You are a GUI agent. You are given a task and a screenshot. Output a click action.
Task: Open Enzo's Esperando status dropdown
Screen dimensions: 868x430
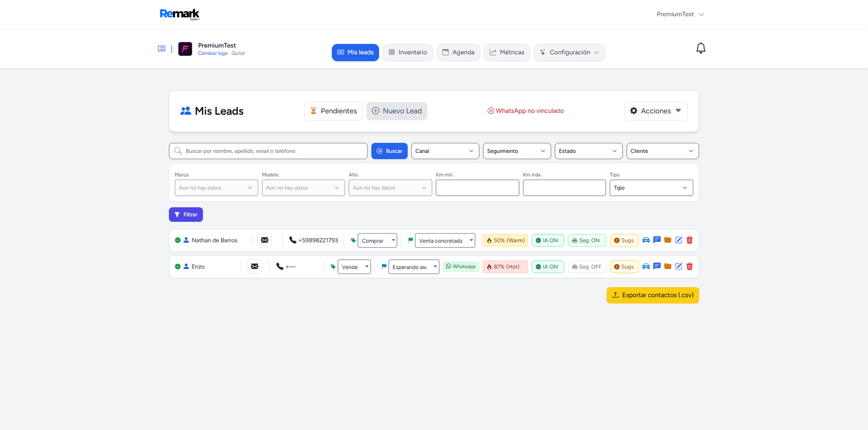click(x=414, y=267)
